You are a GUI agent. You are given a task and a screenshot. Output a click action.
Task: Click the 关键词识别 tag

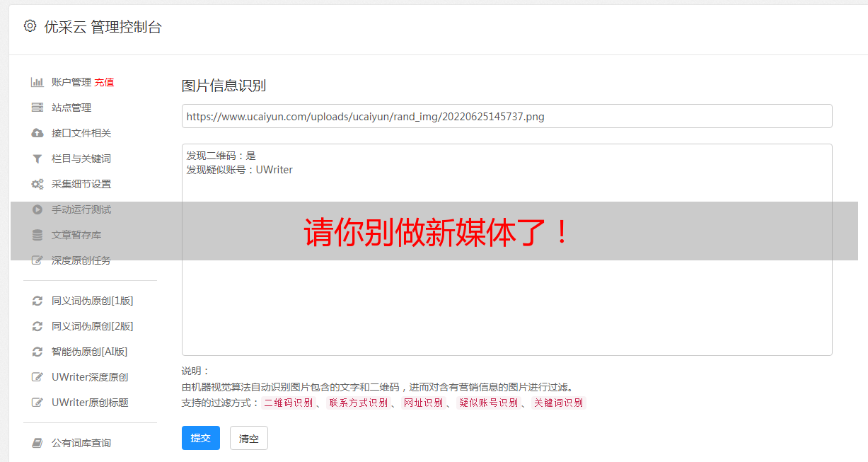(558, 403)
